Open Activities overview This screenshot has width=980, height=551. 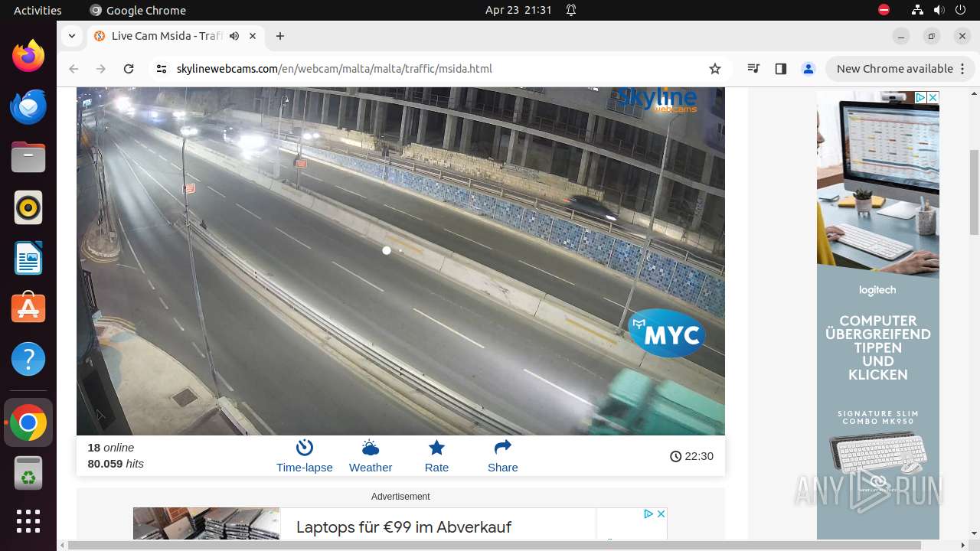coord(38,10)
